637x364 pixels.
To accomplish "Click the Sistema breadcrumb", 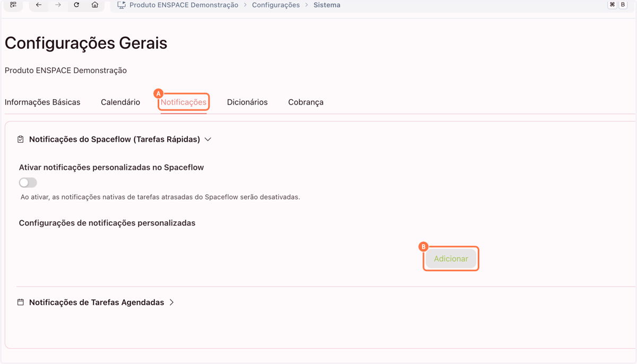I will coord(327,5).
